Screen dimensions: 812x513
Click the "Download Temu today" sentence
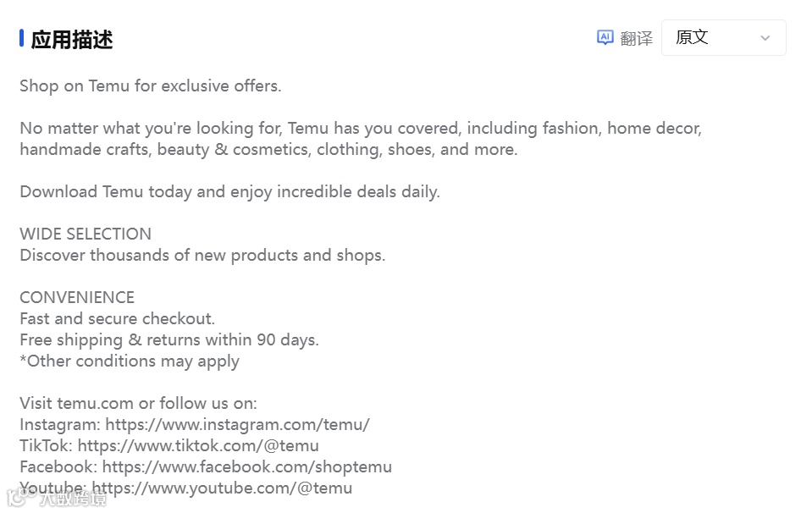pos(229,191)
